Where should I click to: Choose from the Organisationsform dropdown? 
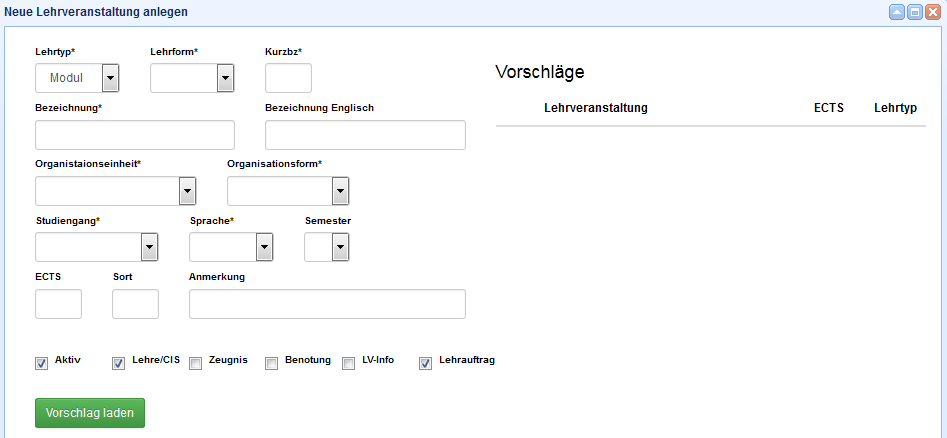(x=288, y=192)
